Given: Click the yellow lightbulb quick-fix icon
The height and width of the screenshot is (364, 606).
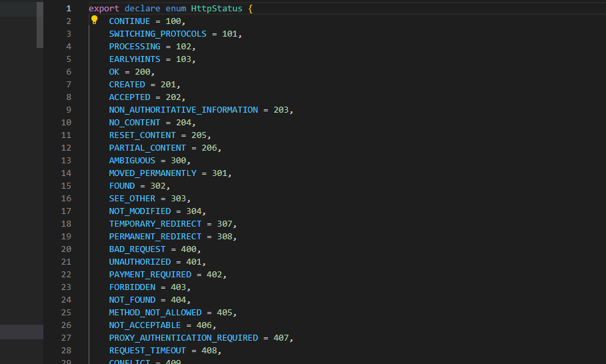Looking at the screenshot, I should click(94, 20).
